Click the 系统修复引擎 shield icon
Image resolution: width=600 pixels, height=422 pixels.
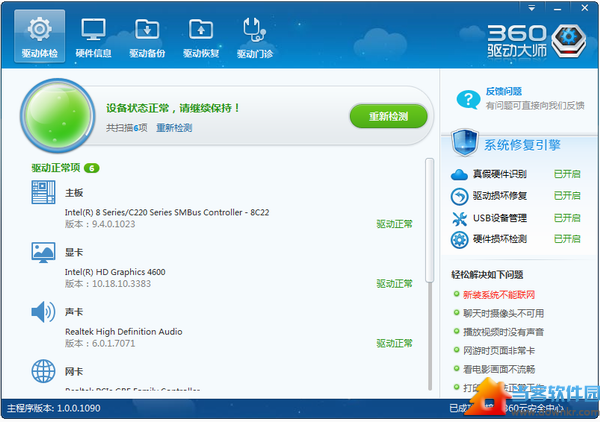(x=465, y=143)
